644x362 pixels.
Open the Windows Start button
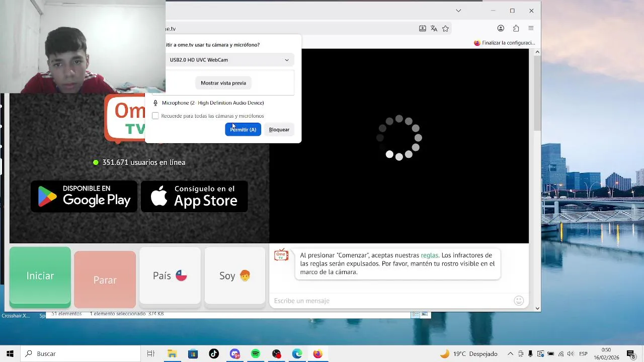pyautogui.click(x=10, y=354)
